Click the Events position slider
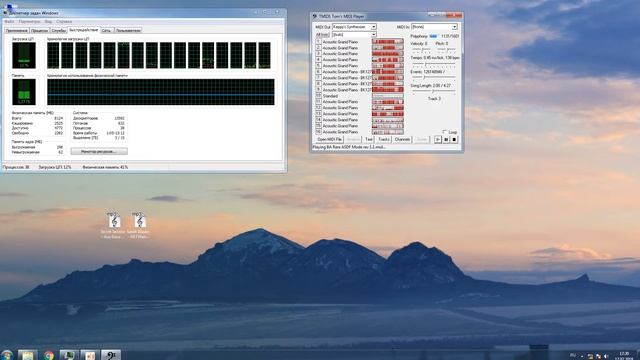This screenshot has height=360, width=640. 433,78
